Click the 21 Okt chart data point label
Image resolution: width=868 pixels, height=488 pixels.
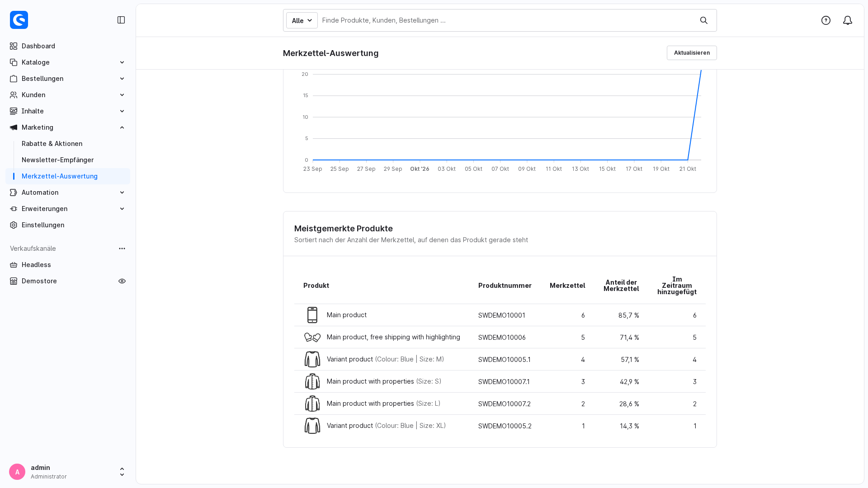tap(688, 169)
